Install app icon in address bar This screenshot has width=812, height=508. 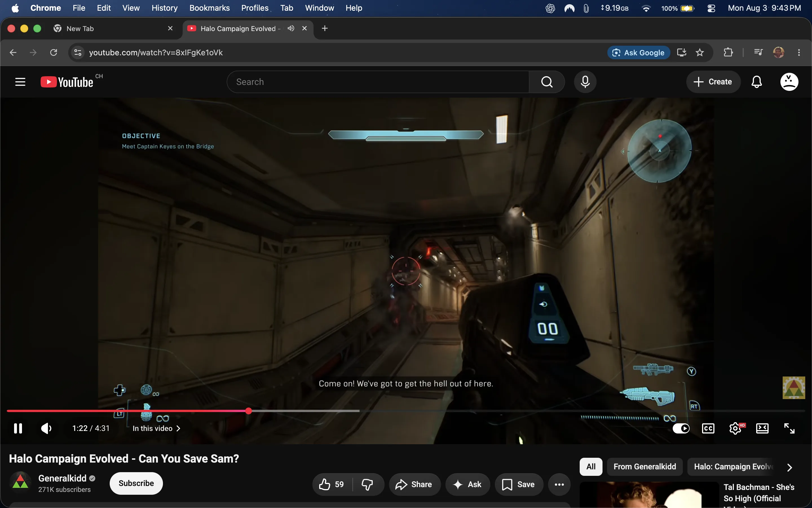point(681,52)
